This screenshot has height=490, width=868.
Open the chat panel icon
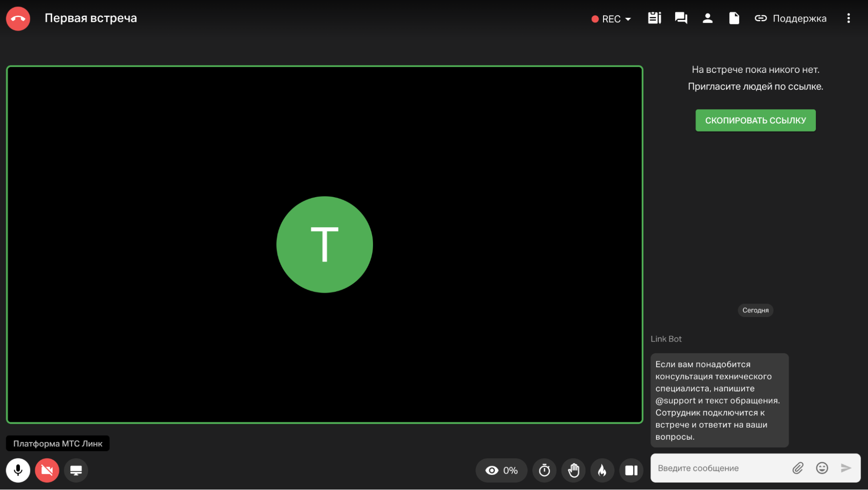(681, 18)
